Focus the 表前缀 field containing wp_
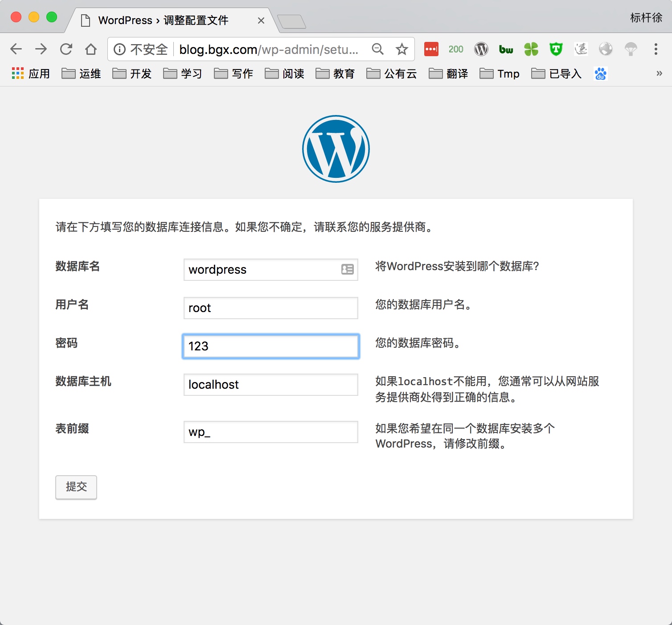This screenshot has width=672, height=625. tap(271, 432)
